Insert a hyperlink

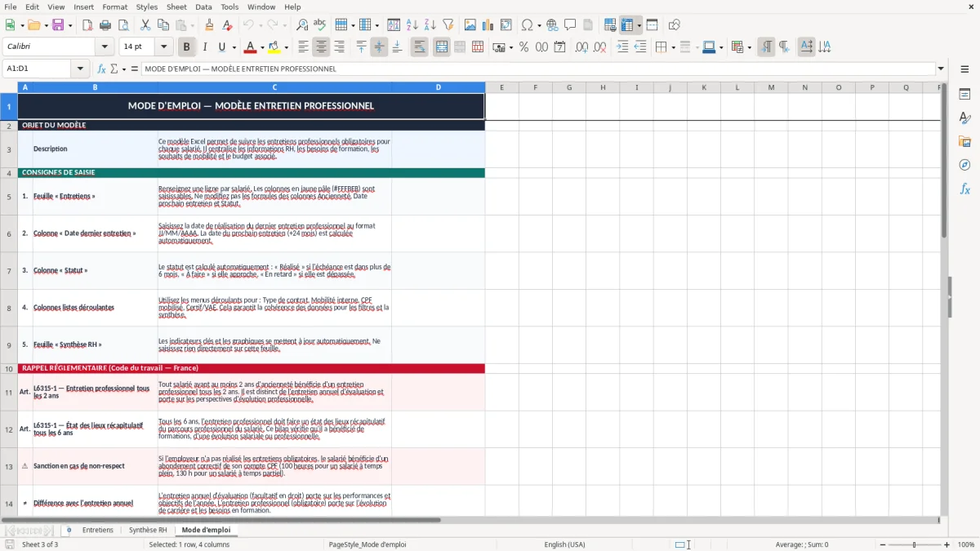pyautogui.click(x=552, y=25)
